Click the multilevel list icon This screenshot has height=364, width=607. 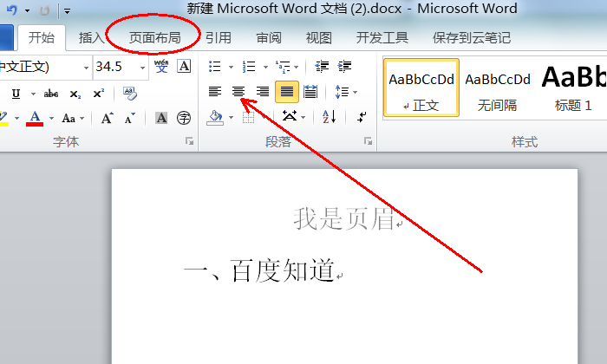click(283, 67)
